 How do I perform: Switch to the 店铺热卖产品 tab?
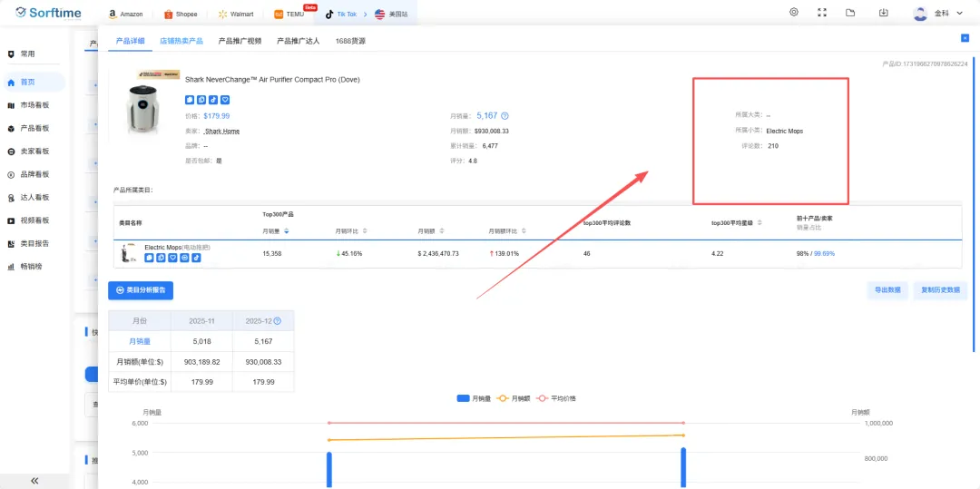[181, 41]
